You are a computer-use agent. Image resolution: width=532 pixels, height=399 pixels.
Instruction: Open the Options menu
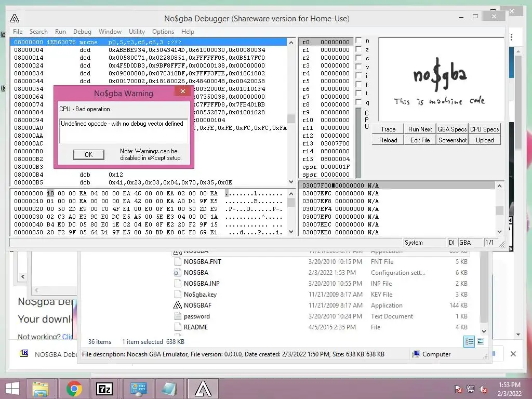[x=163, y=32]
